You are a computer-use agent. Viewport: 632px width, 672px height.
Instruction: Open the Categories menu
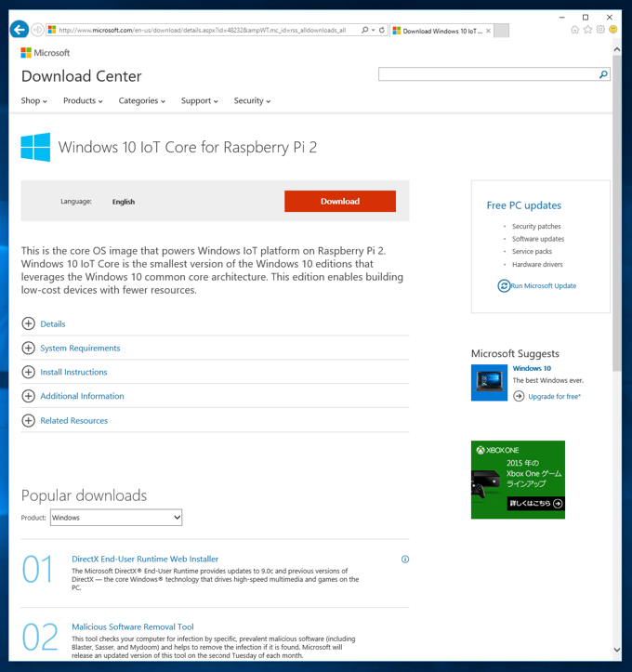click(142, 100)
